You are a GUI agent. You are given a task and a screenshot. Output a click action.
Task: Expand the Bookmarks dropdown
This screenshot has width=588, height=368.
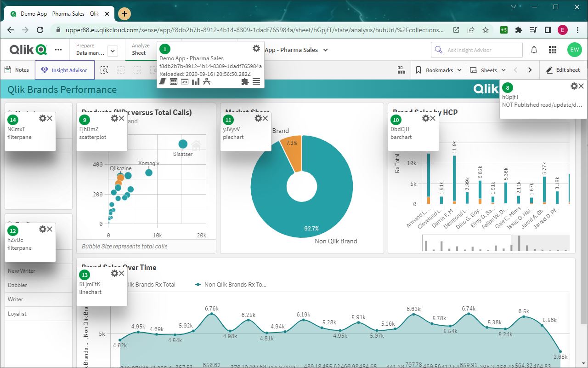pyautogui.click(x=439, y=70)
